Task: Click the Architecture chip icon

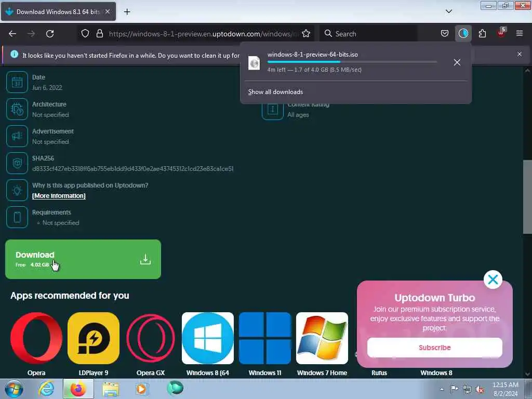Action: [x=17, y=109]
